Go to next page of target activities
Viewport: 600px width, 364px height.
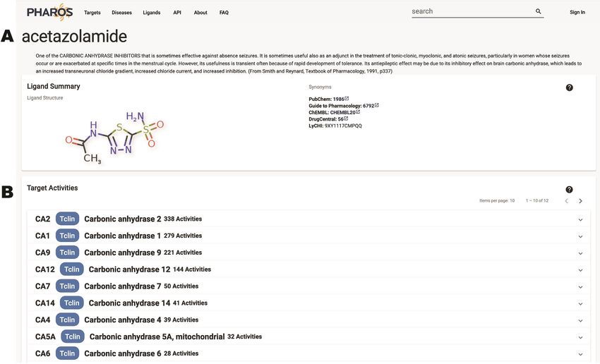tap(580, 201)
